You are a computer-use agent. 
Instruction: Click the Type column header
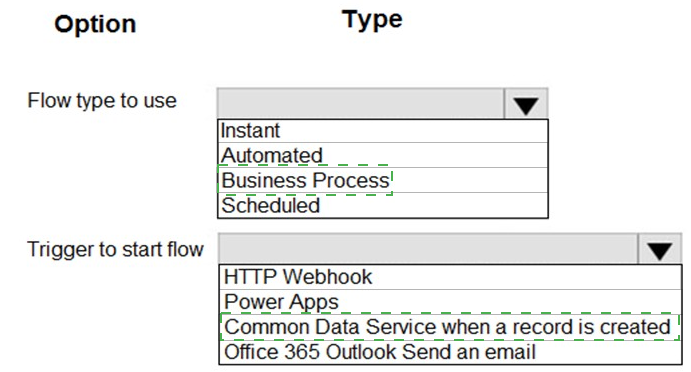pos(372,19)
